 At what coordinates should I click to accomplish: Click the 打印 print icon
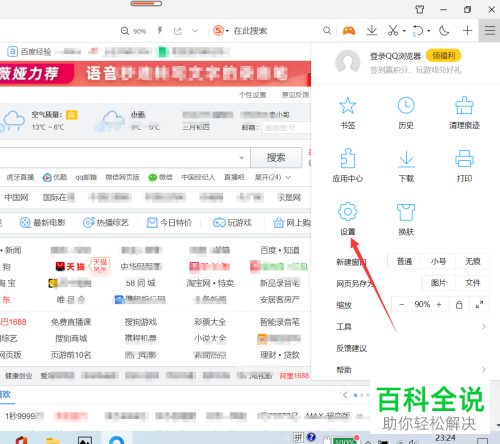[x=464, y=158]
